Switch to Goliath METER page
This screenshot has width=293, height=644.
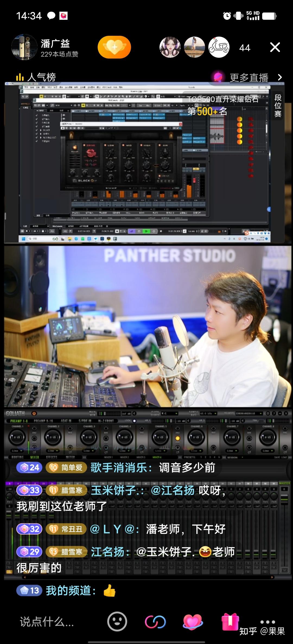click(70, 457)
